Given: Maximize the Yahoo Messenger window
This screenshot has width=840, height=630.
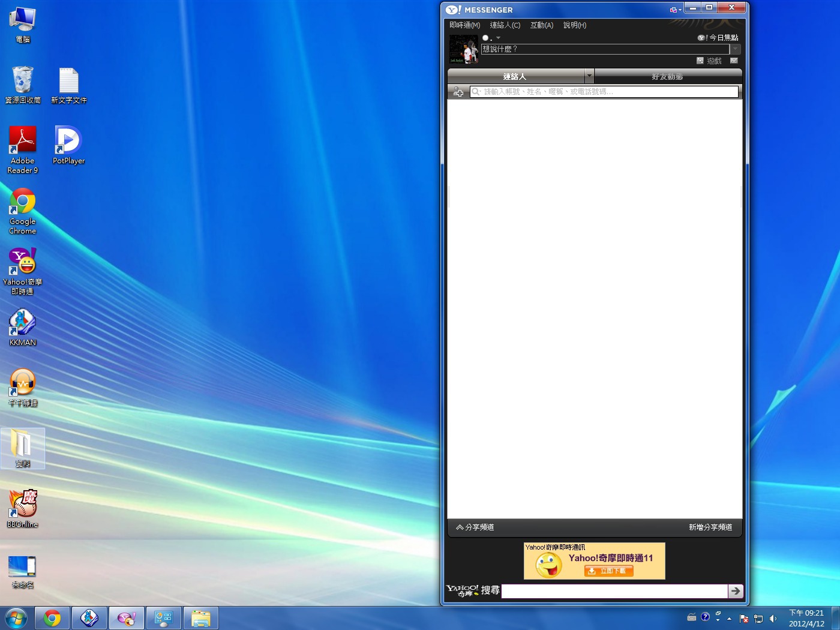Looking at the screenshot, I should pyautogui.click(x=709, y=8).
